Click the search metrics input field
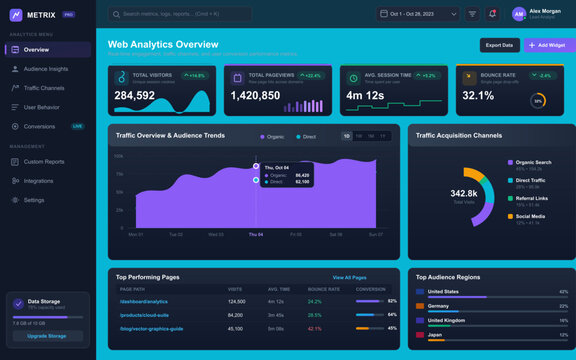576x360 pixels. pos(180,14)
